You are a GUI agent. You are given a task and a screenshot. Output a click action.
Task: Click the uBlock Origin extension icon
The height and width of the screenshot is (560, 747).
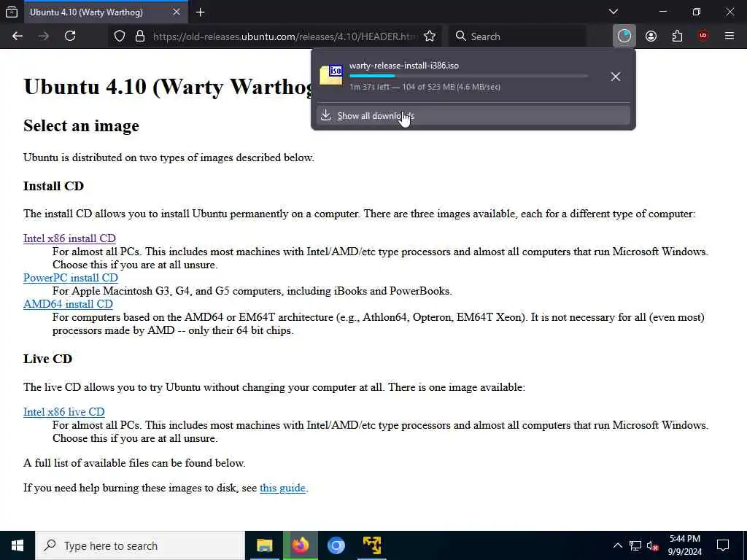click(x=703, y=36)
